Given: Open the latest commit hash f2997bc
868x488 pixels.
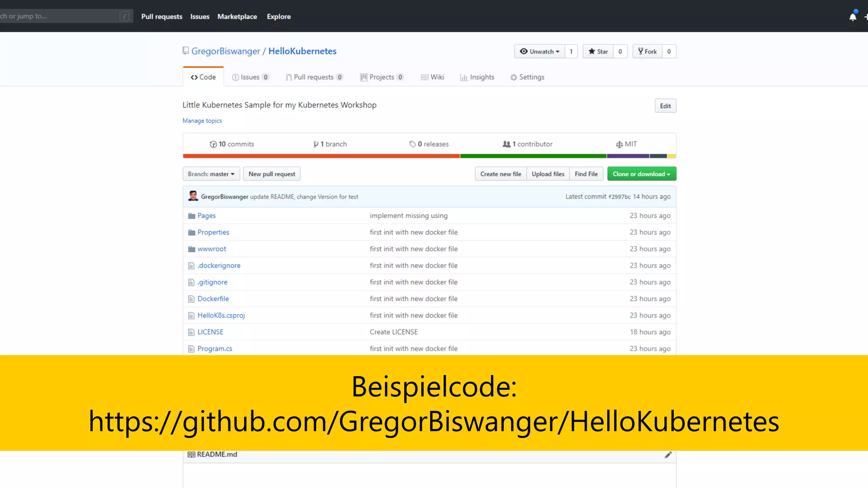Looking at the screenshot, I should point(619,197).
